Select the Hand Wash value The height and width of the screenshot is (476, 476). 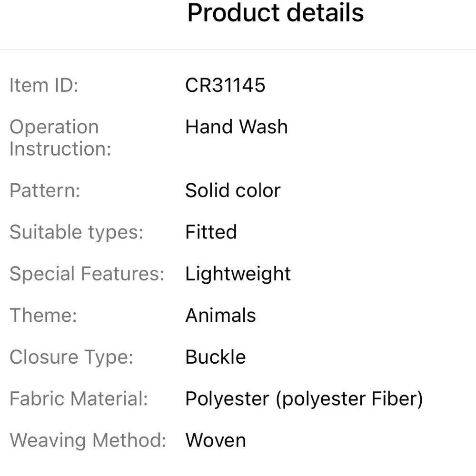[x=237, y=127]
